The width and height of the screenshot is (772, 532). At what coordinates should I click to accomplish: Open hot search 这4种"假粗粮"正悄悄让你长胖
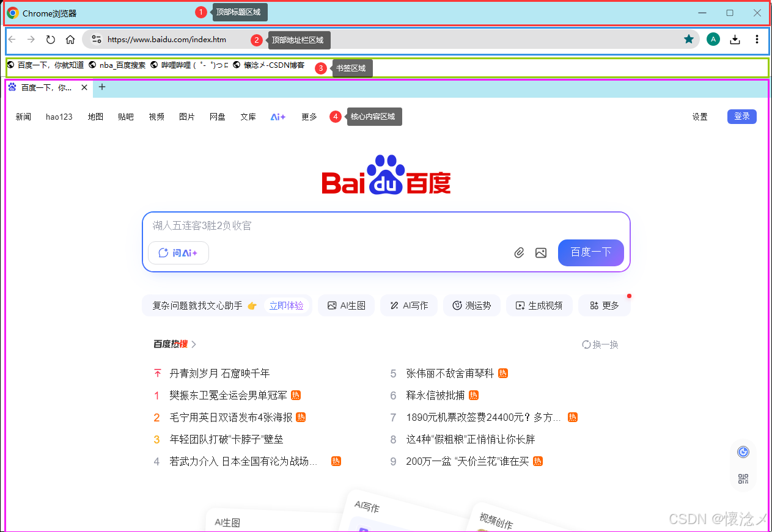coord(471,439)
